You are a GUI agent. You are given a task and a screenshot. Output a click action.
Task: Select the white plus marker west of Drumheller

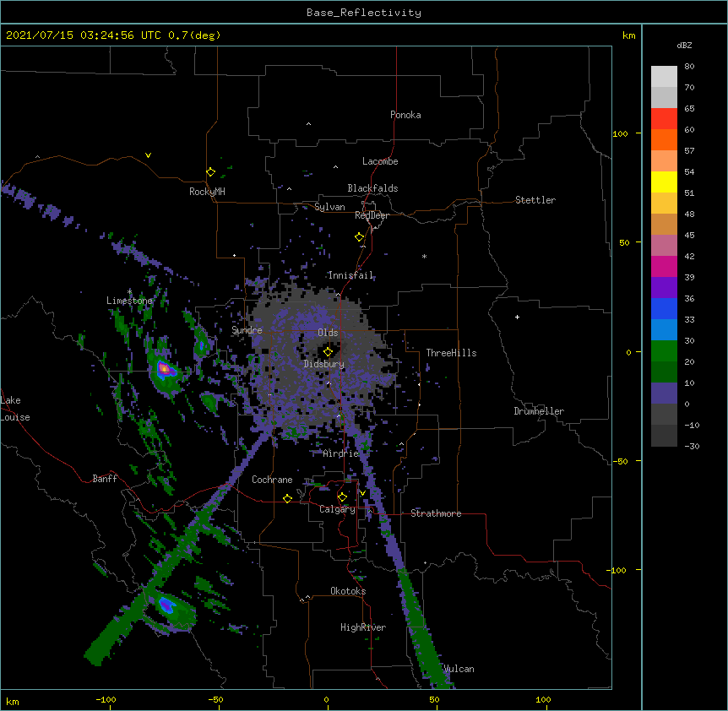517,317
